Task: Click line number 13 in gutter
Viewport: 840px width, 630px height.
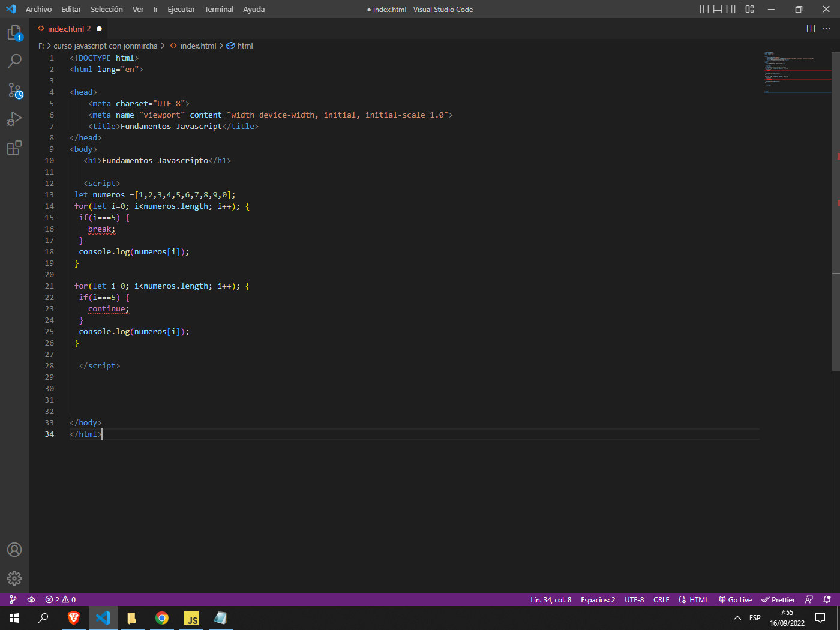Action: [x=49, y=194]
